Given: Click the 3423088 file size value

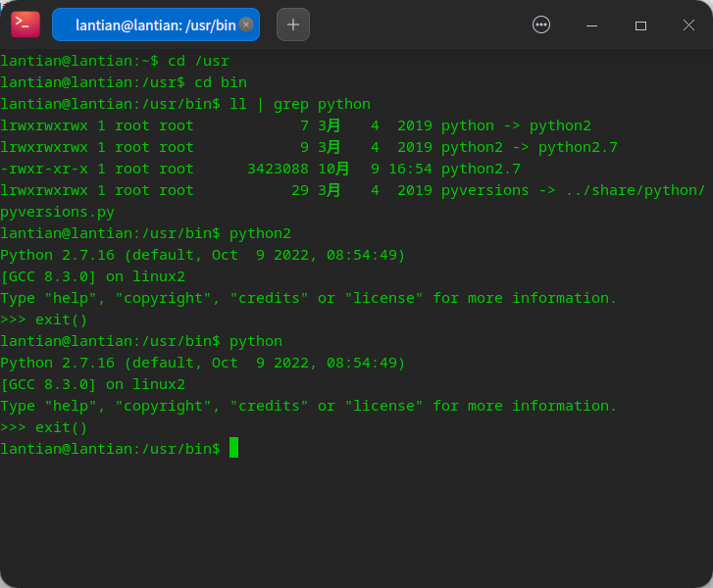Looking at the screenshot, I should [x=278, y=169].
